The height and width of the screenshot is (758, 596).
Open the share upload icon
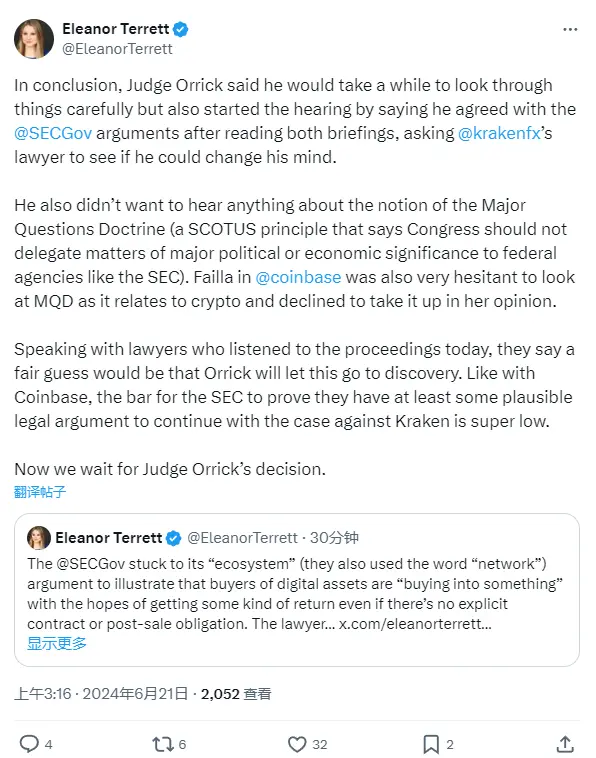point(565,744)
